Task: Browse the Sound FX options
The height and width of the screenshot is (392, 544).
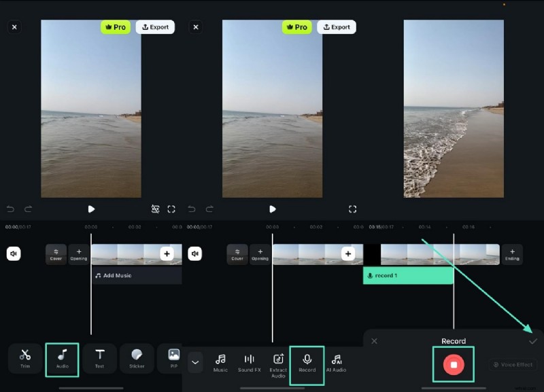Action: click(x=249, y=359)
